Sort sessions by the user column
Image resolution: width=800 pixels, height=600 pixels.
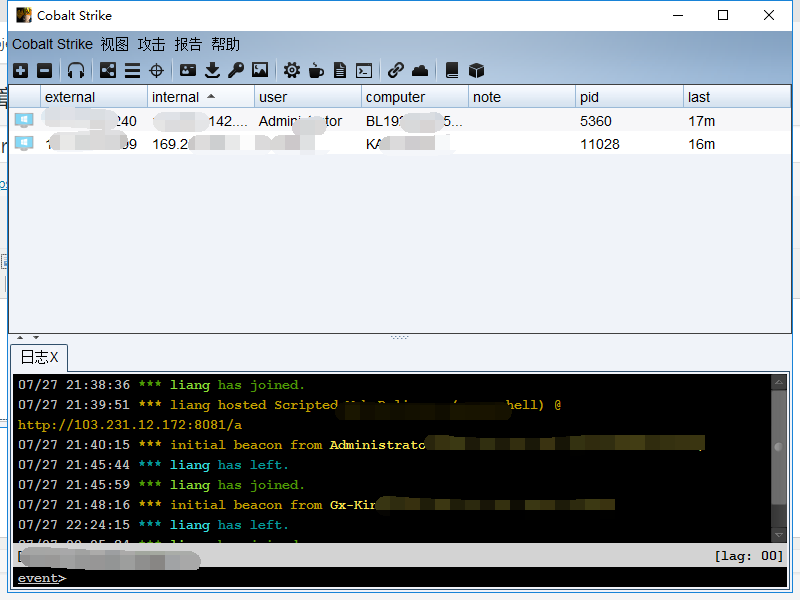(308, 97)
